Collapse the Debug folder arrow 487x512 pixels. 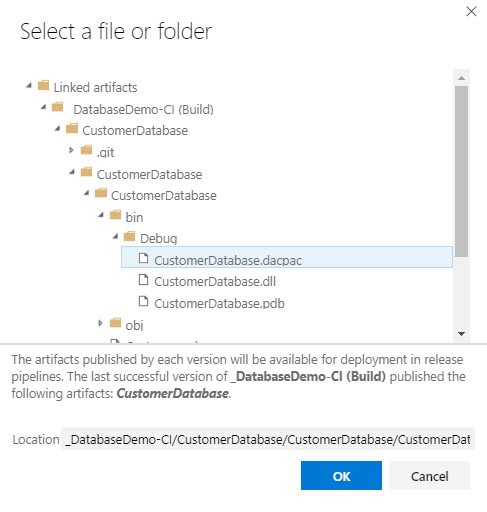pos(116,236)
